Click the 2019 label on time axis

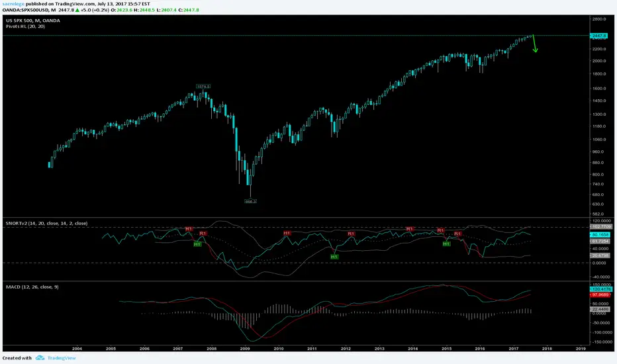pyautogui.click(x=581, y=349)
